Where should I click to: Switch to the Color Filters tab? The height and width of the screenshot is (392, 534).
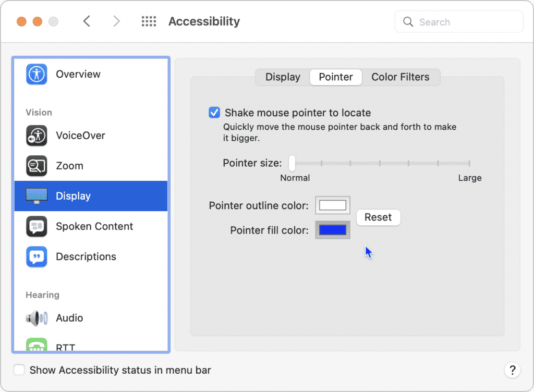click(x=400, y=77)
